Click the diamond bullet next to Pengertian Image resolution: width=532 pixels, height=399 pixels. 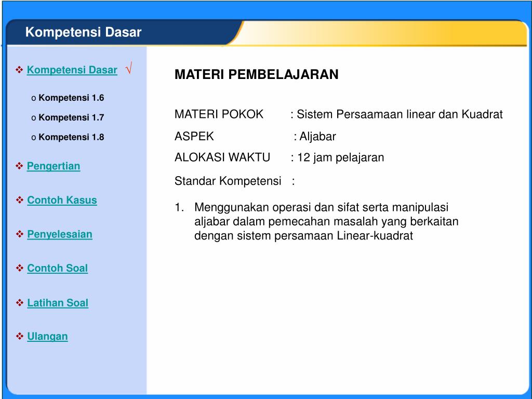point(19,166)
